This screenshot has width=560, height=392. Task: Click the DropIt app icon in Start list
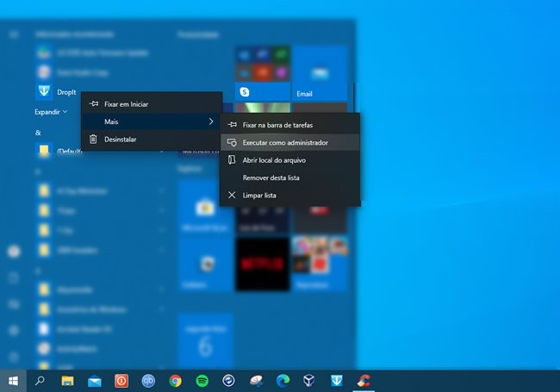point(44,90)
